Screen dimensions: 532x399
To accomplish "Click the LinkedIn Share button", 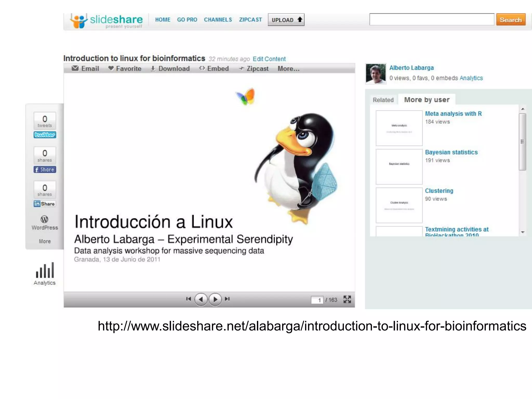I will click(45, 204).
